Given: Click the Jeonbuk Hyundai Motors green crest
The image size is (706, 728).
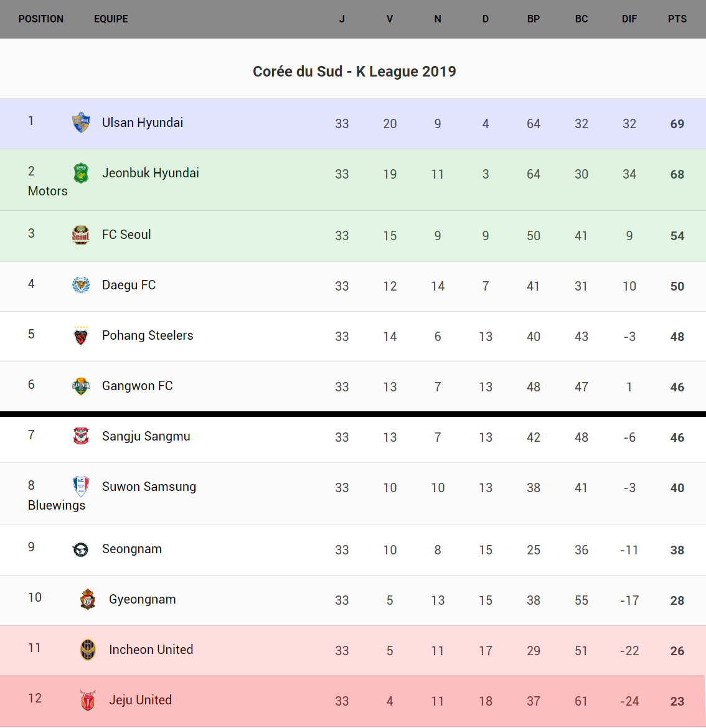Looking at the screenshot, I should tap(81, 173).
